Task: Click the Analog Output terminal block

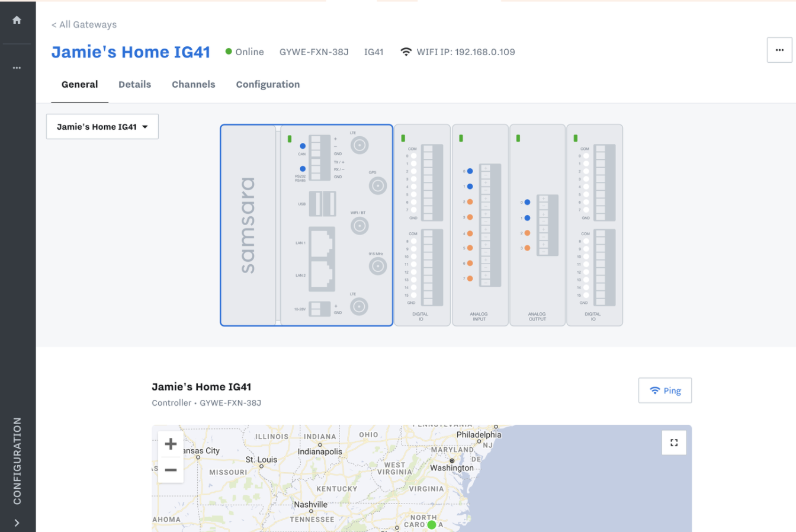Action: coord(548,225)
